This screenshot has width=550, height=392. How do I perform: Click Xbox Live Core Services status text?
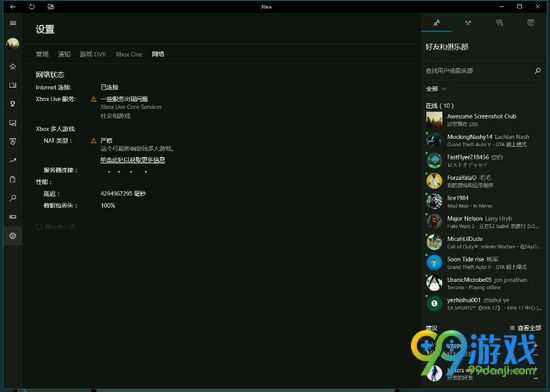131,107
